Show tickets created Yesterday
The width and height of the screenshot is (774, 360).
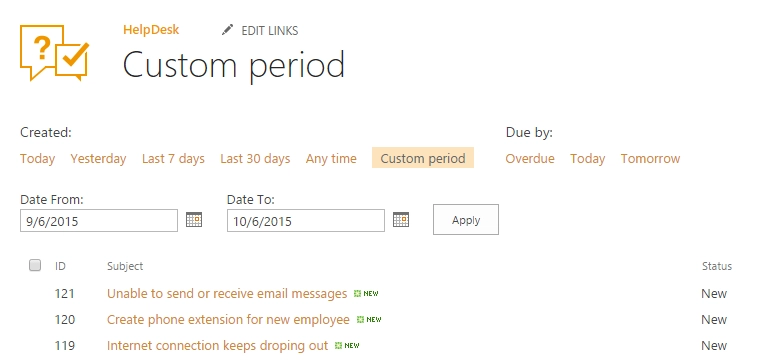tap(98, 159)
